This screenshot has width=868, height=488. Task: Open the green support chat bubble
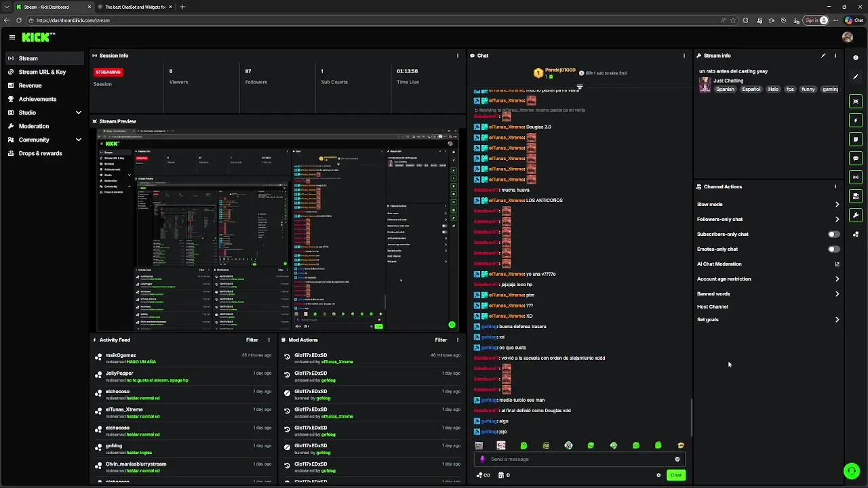[851, 470]
